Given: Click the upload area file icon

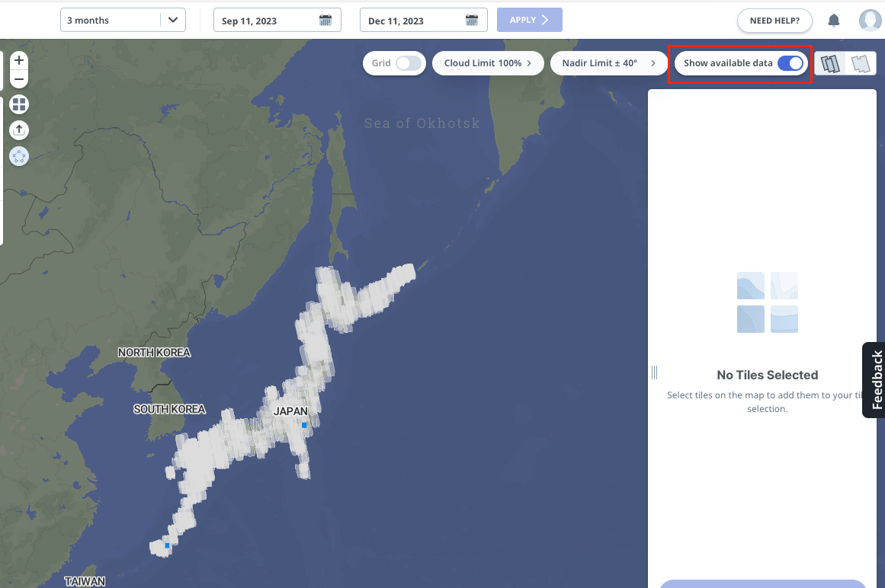Looking at the screenshot, I should click(x=19, y=130).
